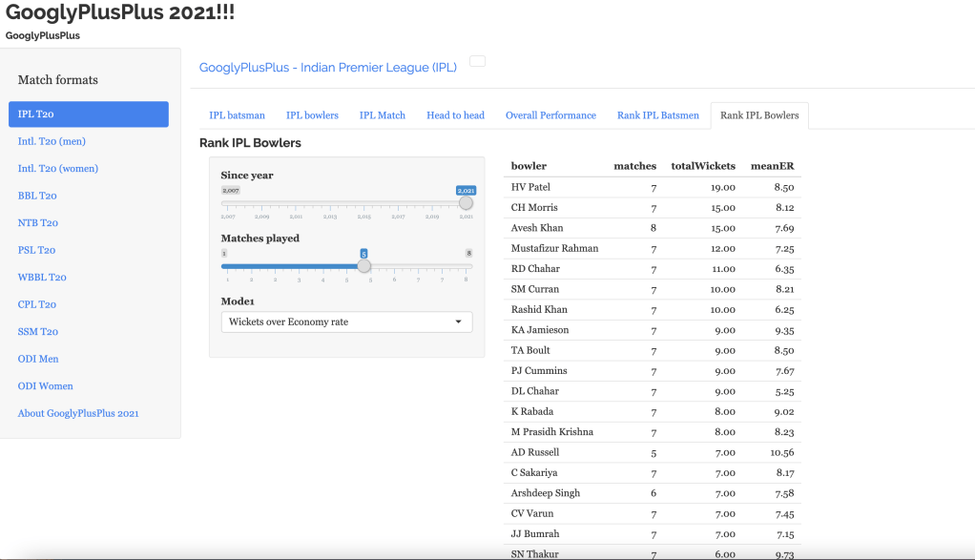
Task: Select the IPL Match tab
Action: point(382,115)
